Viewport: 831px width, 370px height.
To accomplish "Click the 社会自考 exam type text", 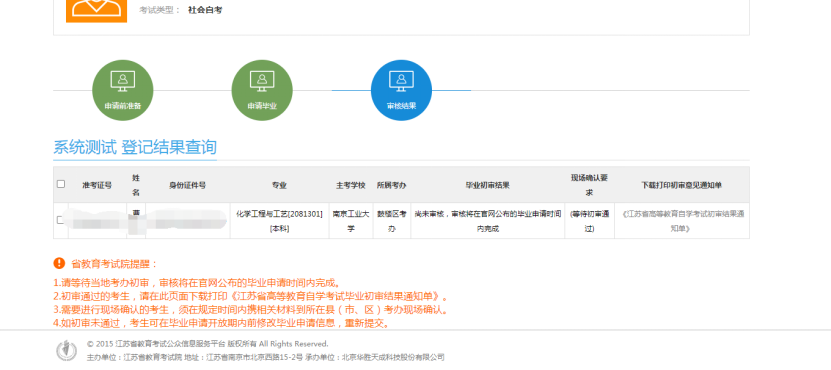I will [x=205, y=10].
